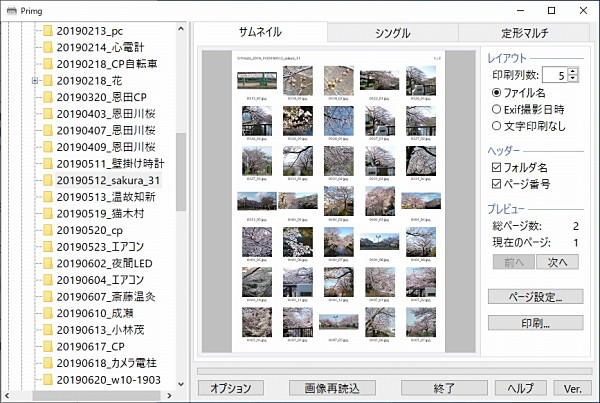
Task: Click the folder tree scroll-right arrow
Action: [170, 396]
